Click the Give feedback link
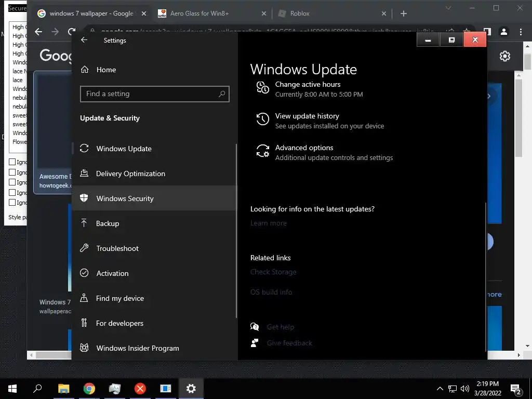Viewport: 532px width, 399px height. click(289, 343)
